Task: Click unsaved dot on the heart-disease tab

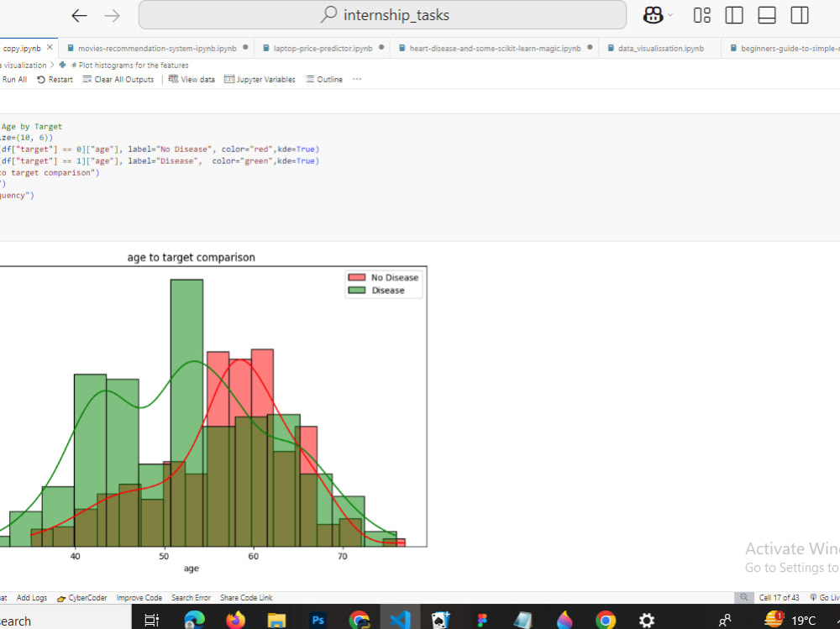Action: pos(590,47)
